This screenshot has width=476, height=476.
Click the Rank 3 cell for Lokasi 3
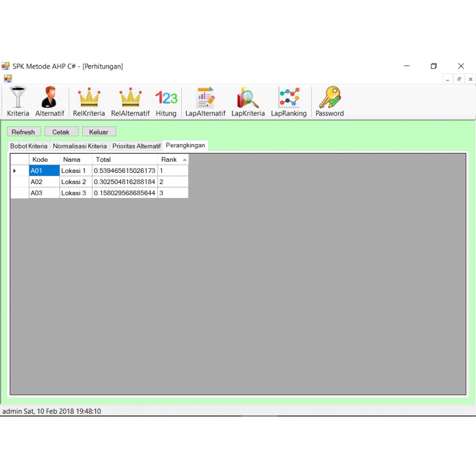173,193
